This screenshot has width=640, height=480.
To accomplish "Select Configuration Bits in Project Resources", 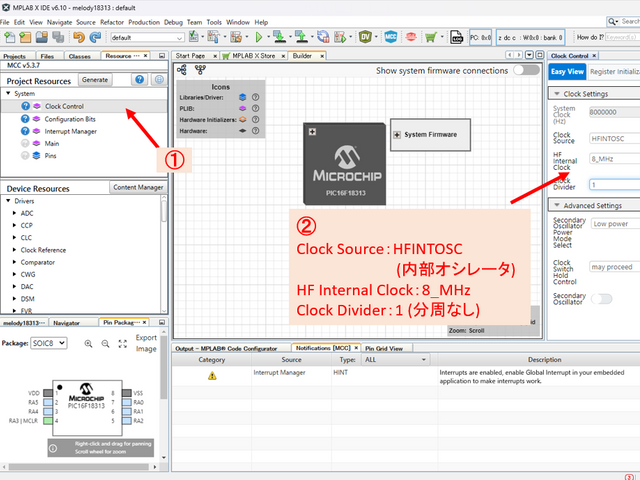I will (72, 118).
